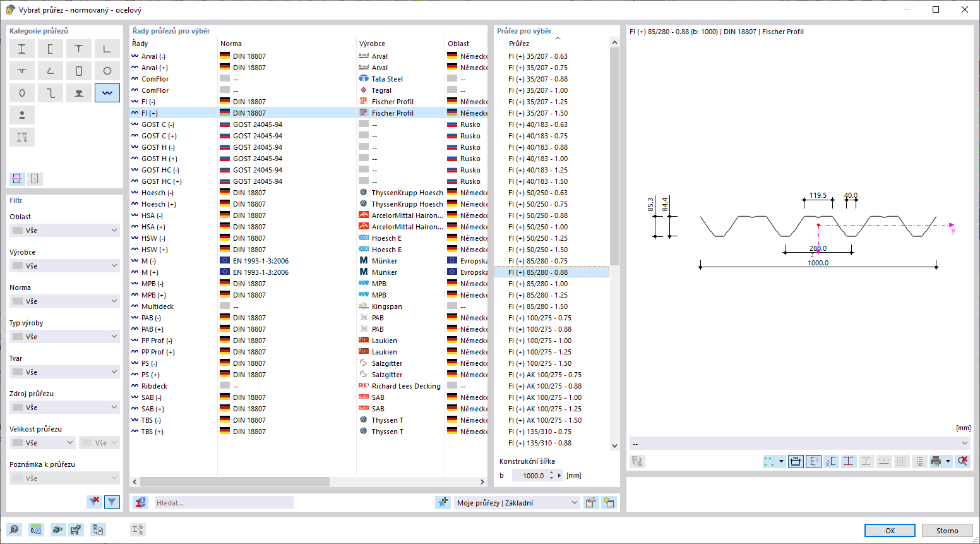Screen dimensions: 980x544
Task: Sort by the Výrobce column header
Action: coord(400,44)
